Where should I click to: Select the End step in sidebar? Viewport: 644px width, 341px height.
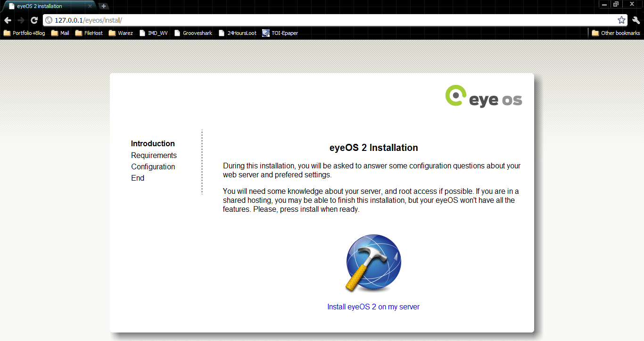click(x=138, y=178)
